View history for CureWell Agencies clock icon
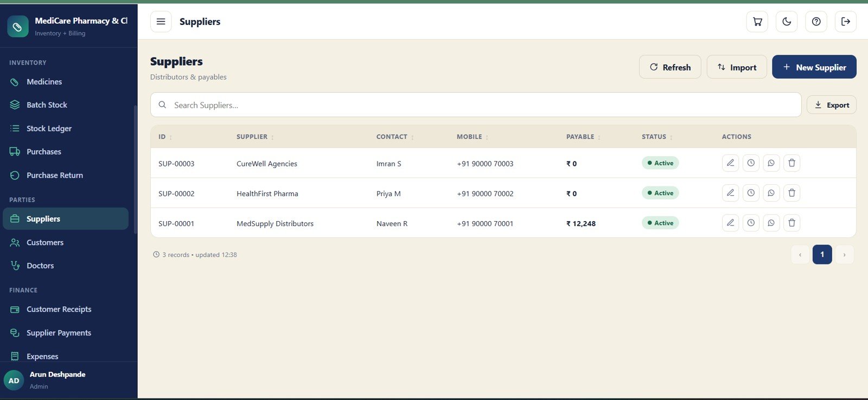 click(751, 163)
